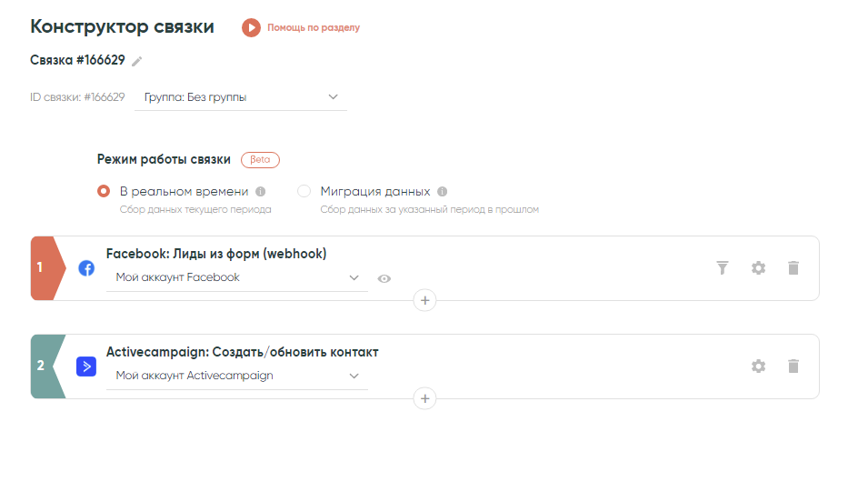Select the Миграция данных radio button
This screenshot has width=868, height=482.
[304, 192]
